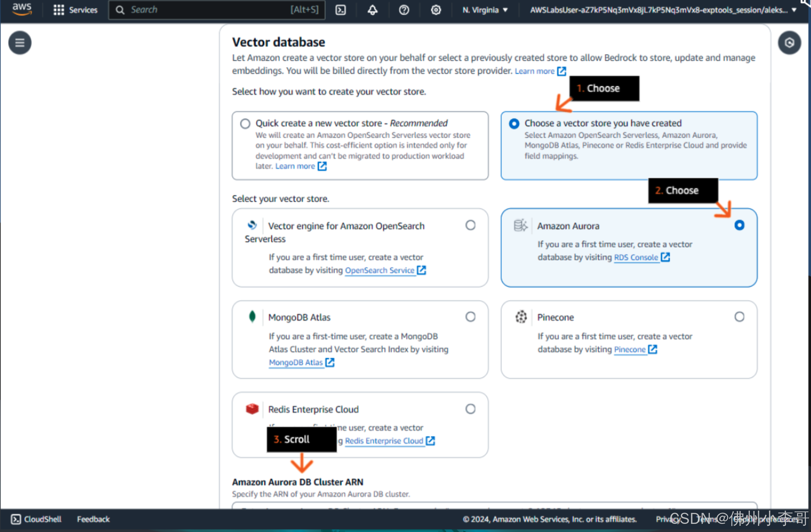Click the round panel icon at top right

click(789, 43)
